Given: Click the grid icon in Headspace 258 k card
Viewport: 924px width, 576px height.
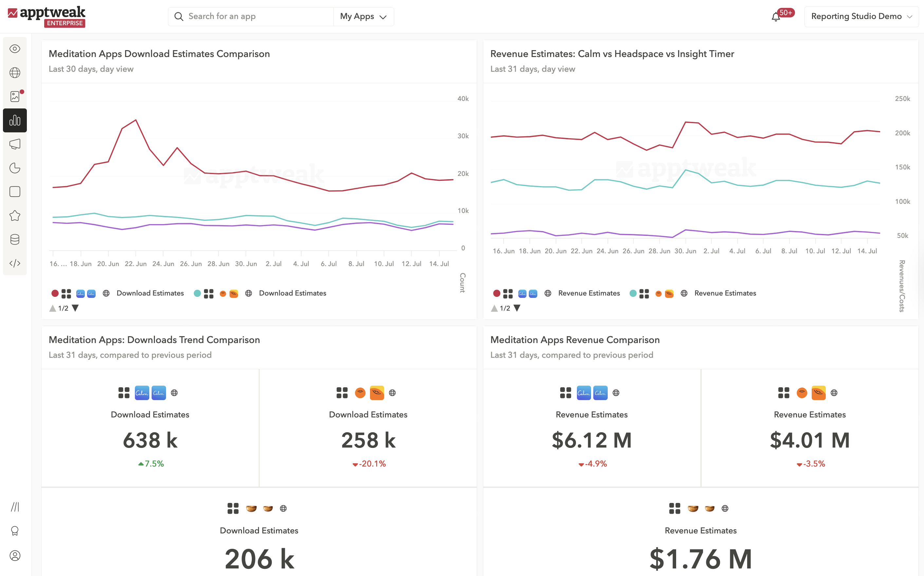Looking at the screenshot, I should tap(342, 393).
